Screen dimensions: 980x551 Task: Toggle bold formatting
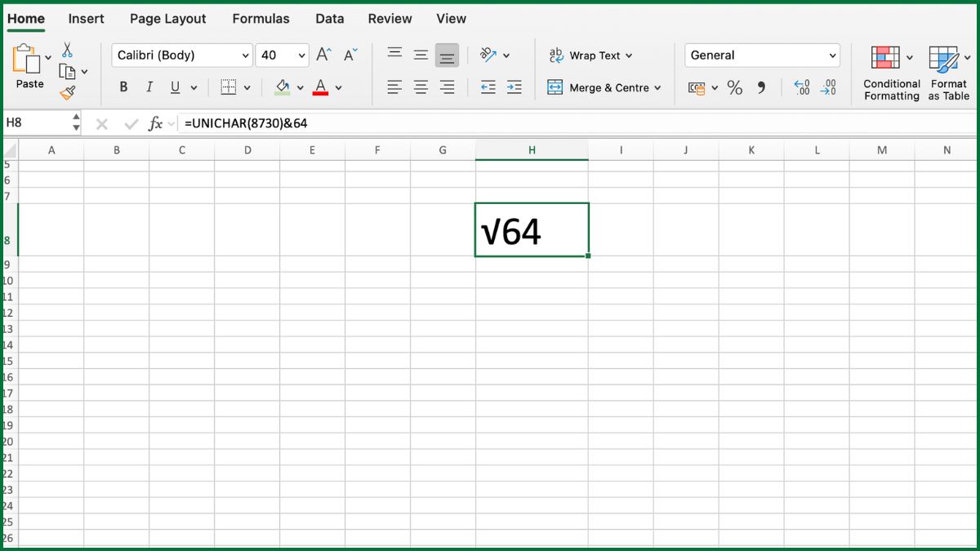coord(122,87)
